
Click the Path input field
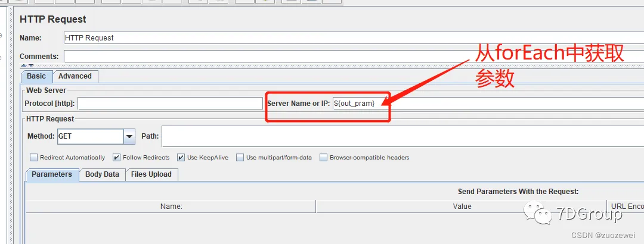click(x=403, y=136)
